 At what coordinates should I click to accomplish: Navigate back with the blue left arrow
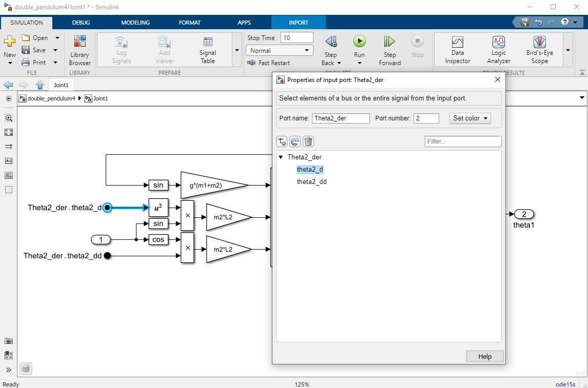pos(8,85)
